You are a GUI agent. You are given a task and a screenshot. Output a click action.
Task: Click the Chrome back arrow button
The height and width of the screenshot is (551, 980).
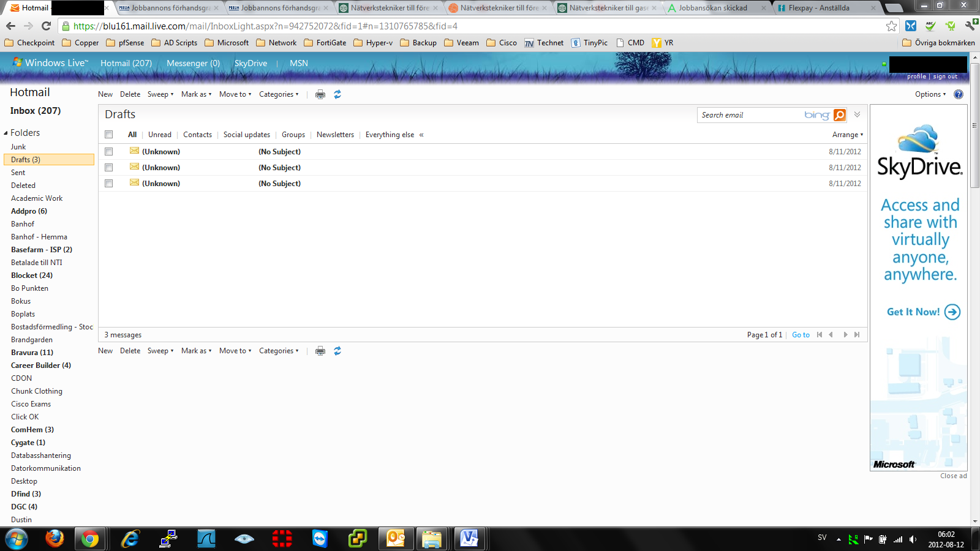click(x=10, y=26)
